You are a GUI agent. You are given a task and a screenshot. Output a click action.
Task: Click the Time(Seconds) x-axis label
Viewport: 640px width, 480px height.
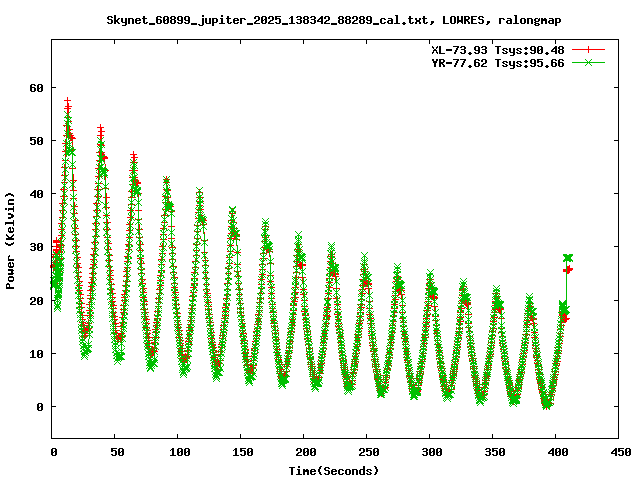334,471
